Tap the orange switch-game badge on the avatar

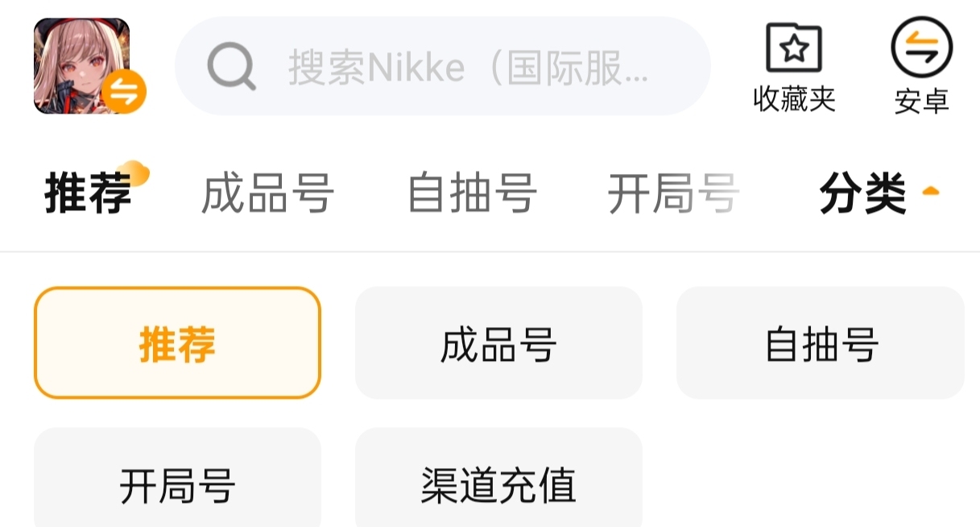(x=124, y=91)
